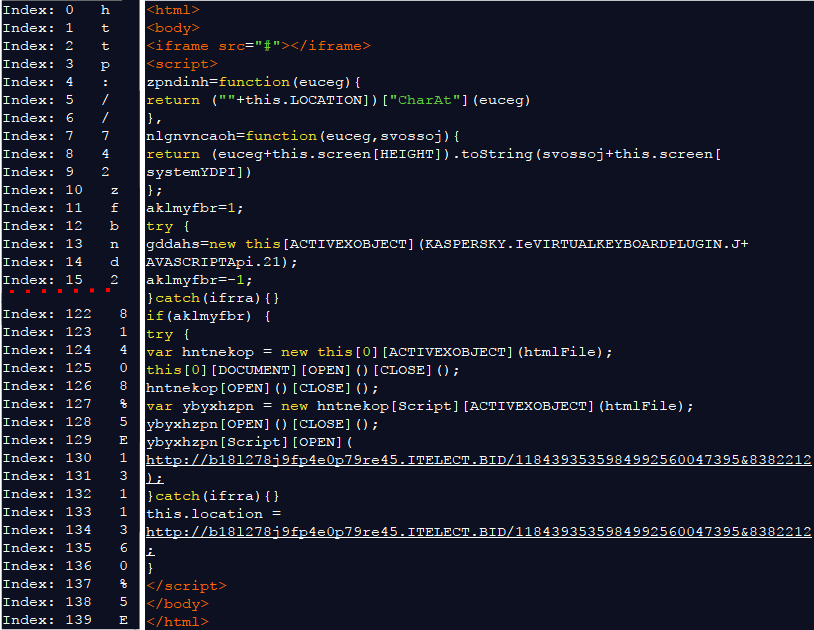
Task: Select the 'Index: 137 %' row
Action: 65,584
